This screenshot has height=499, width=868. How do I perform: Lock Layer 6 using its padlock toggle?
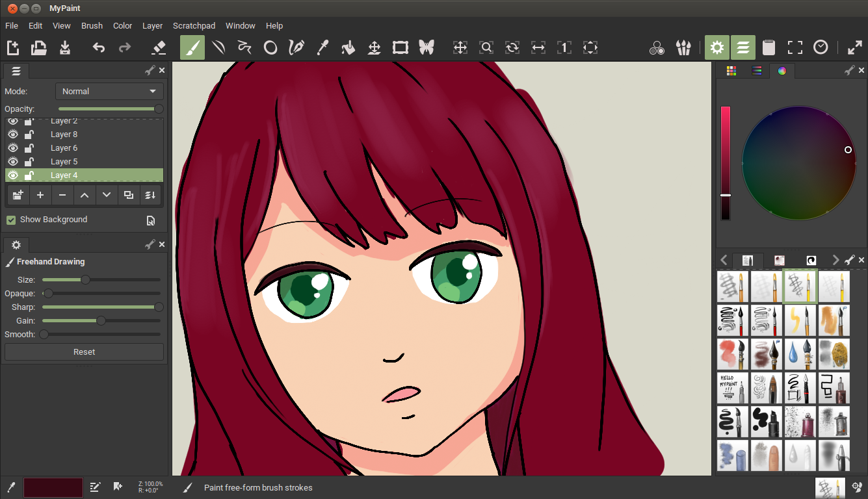coord(29,147)
